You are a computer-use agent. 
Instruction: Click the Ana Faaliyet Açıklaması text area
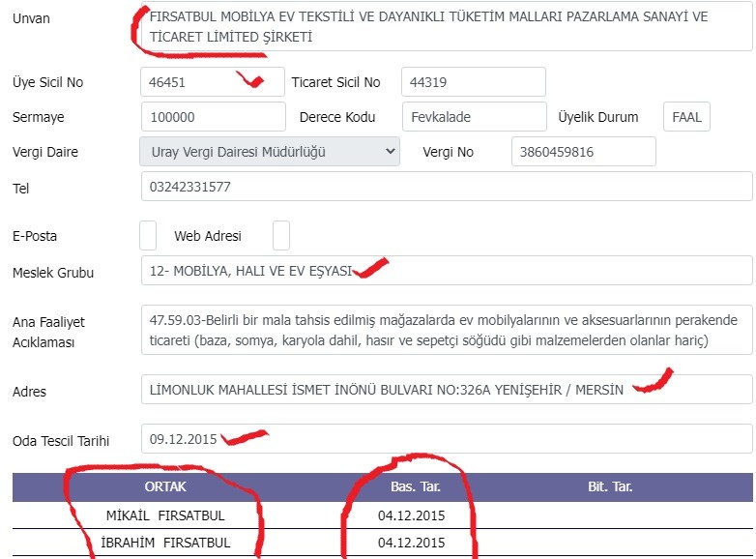tap(447, 330)
